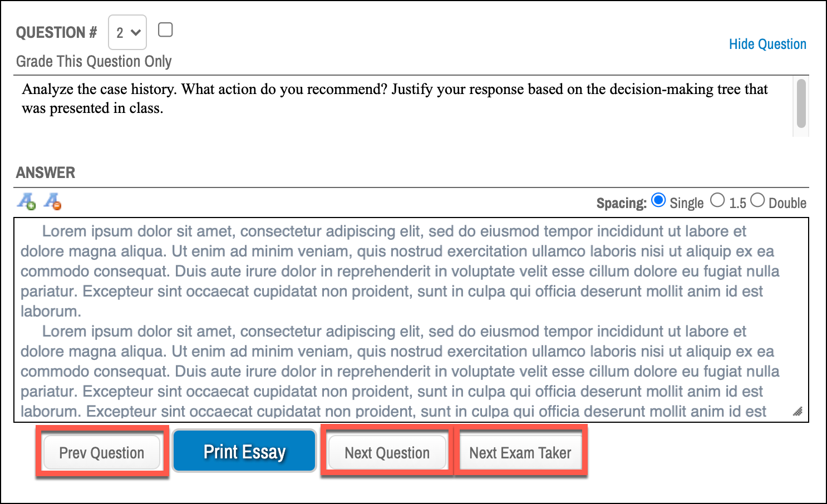Click the Grade This Question Only label
This screenshot has width=827, height=504.
pyautogui.click(x=93, y=61)
